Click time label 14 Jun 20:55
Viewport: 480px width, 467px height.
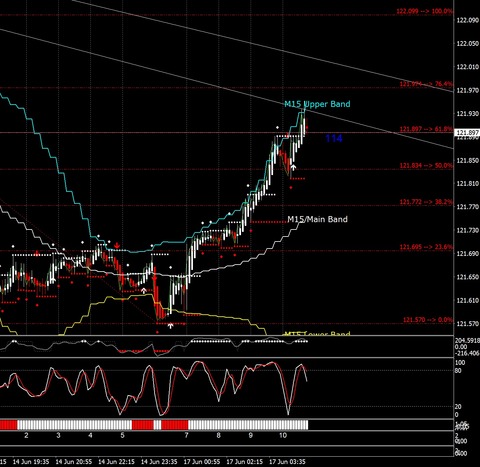(74, 462)
